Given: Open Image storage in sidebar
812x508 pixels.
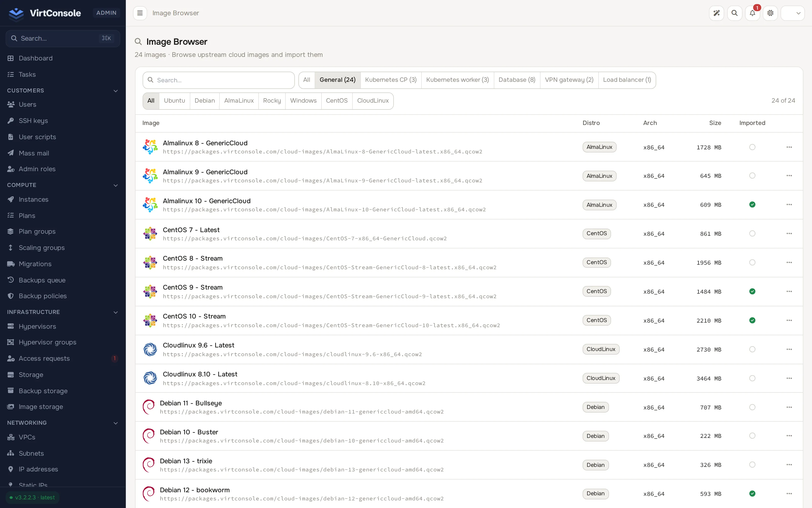Looking at the screenshot, I should pyautogui.click(x=63, y=407).
